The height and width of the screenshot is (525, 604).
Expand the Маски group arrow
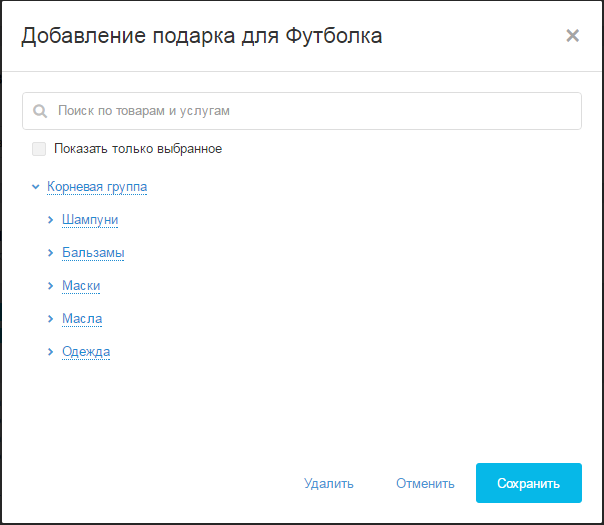tap(50, 285)
